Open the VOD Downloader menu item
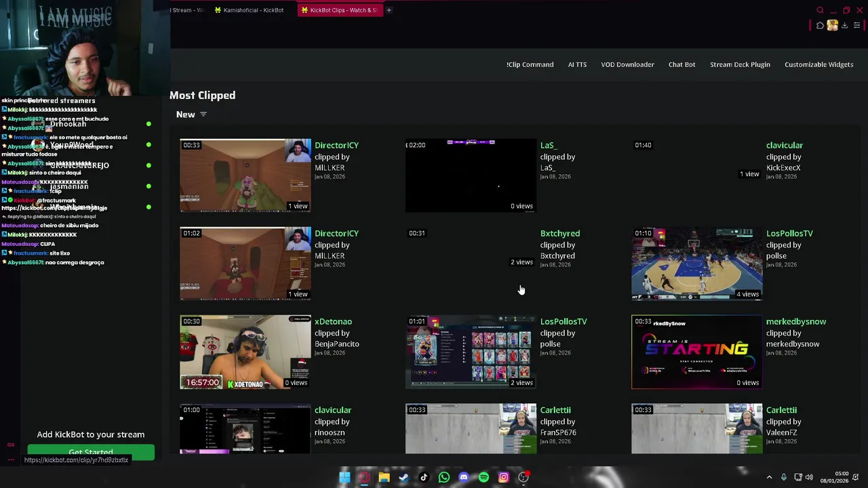 (627, 64)
